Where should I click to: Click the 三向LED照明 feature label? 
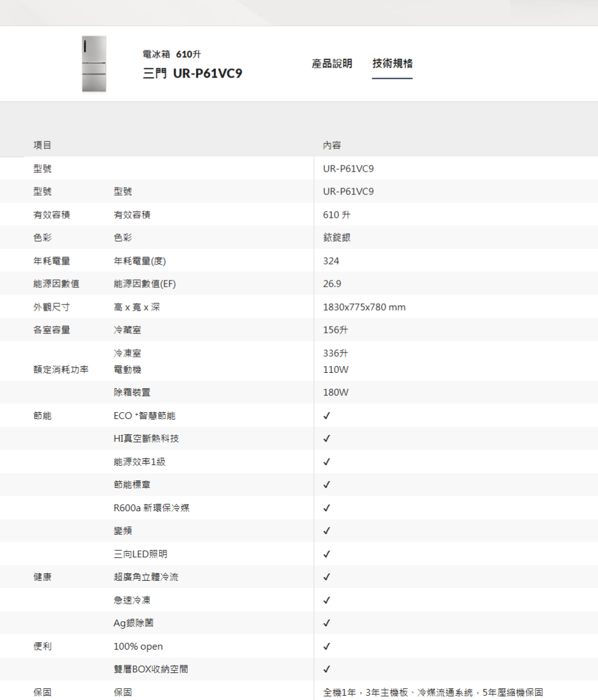coord(140,554)
